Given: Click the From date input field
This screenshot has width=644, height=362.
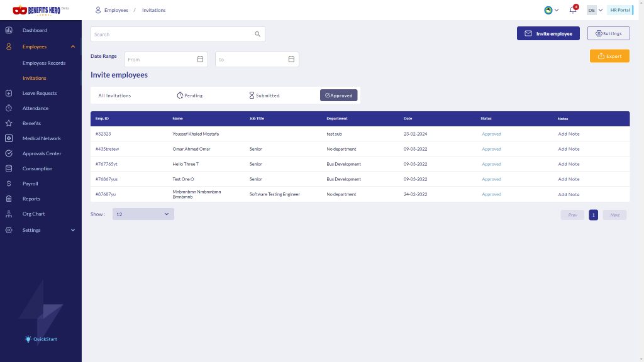Looking at the screenshot, I should click(x=166, y=60).
